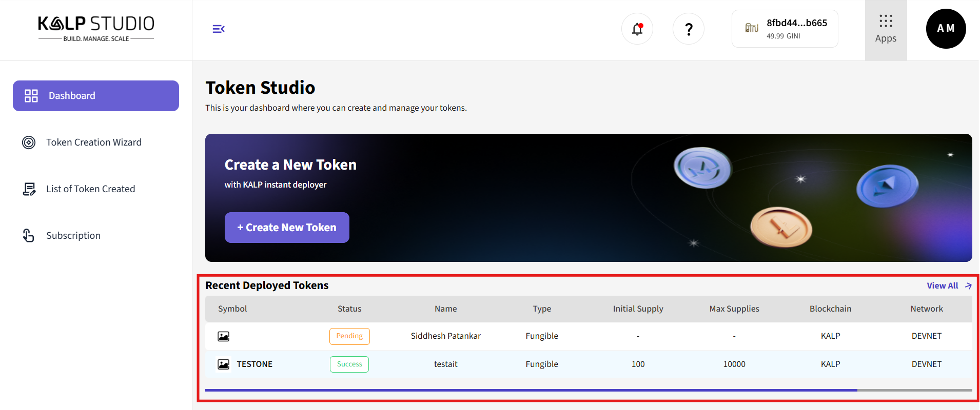Select Dashboard in the sidebar
This screenshot has width=980, height=410.
(x=96, y=96)
